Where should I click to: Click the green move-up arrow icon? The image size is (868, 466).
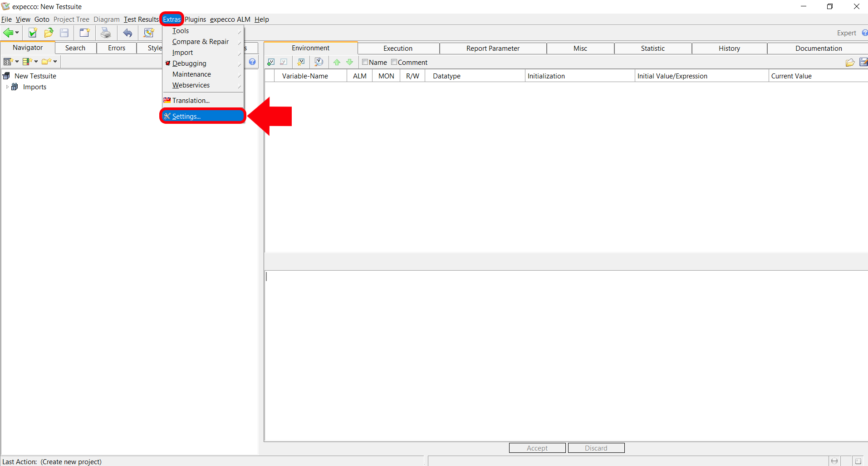[337, 62]
